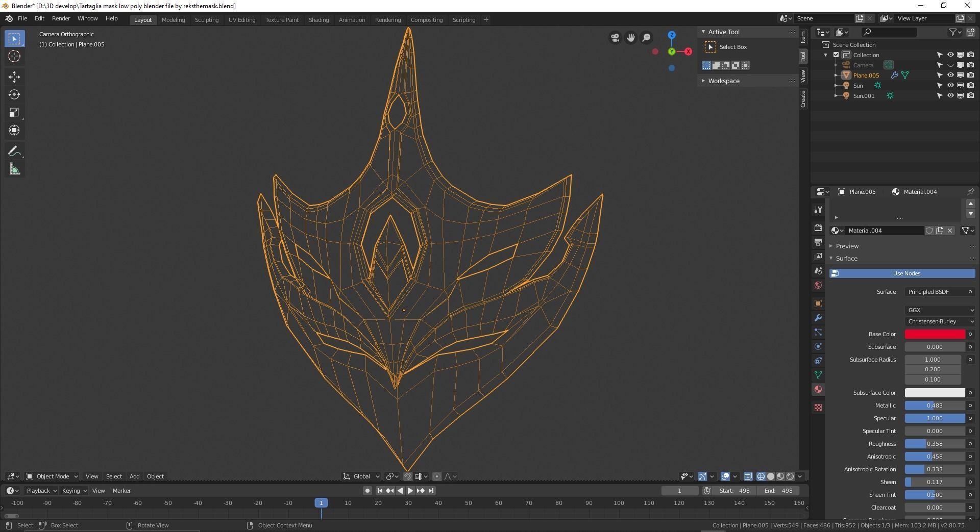
Task: Switch to the UV Editing workspace tab
Action: [x=242, y=20]
